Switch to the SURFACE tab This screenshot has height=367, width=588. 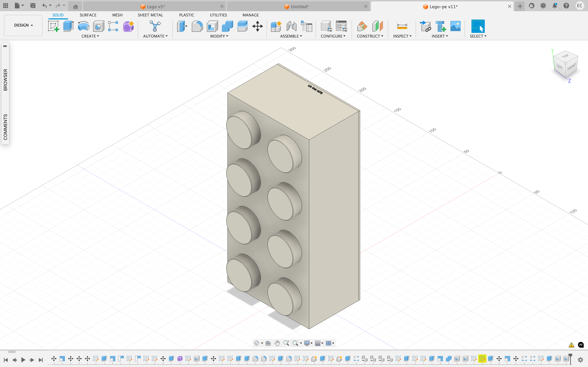88,15
